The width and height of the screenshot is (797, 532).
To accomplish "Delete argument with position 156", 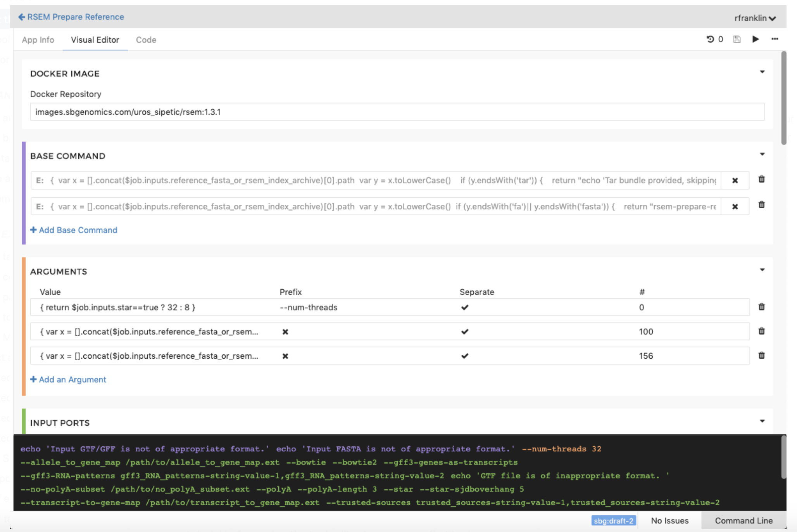I will (x=762, y=355).
